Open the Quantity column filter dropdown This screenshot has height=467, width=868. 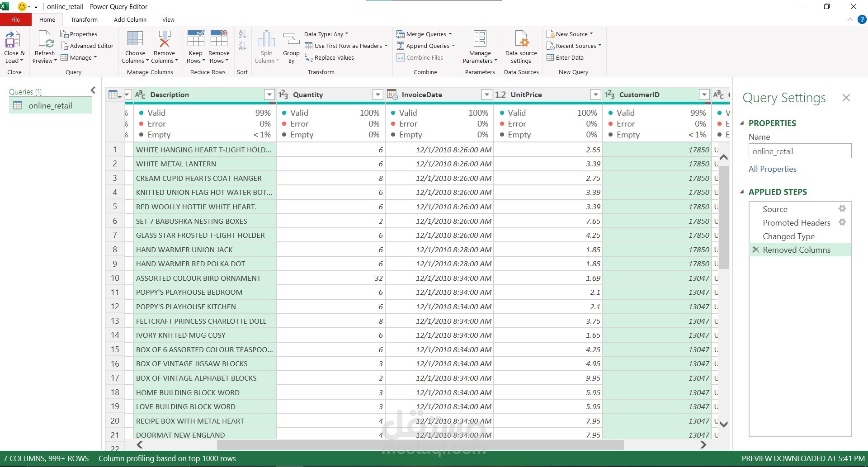click(x=378, y=94)
